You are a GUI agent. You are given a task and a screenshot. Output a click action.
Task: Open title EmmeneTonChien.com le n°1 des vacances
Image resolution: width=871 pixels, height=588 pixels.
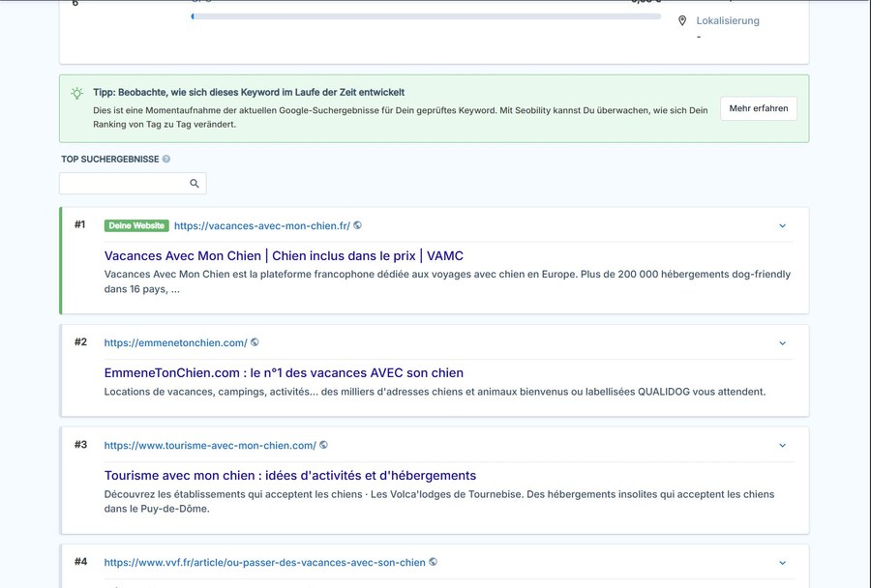[284, 373]
